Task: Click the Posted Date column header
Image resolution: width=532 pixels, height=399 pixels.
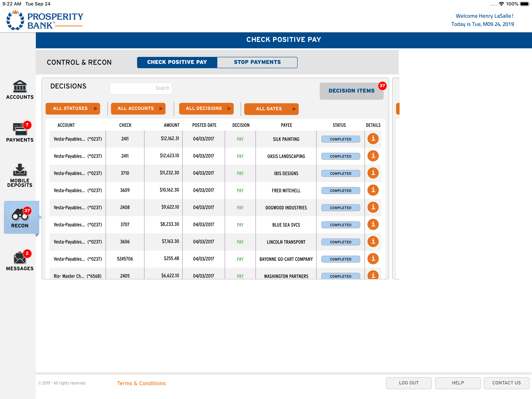Action: pyautogui.click(x=204, y=125)
